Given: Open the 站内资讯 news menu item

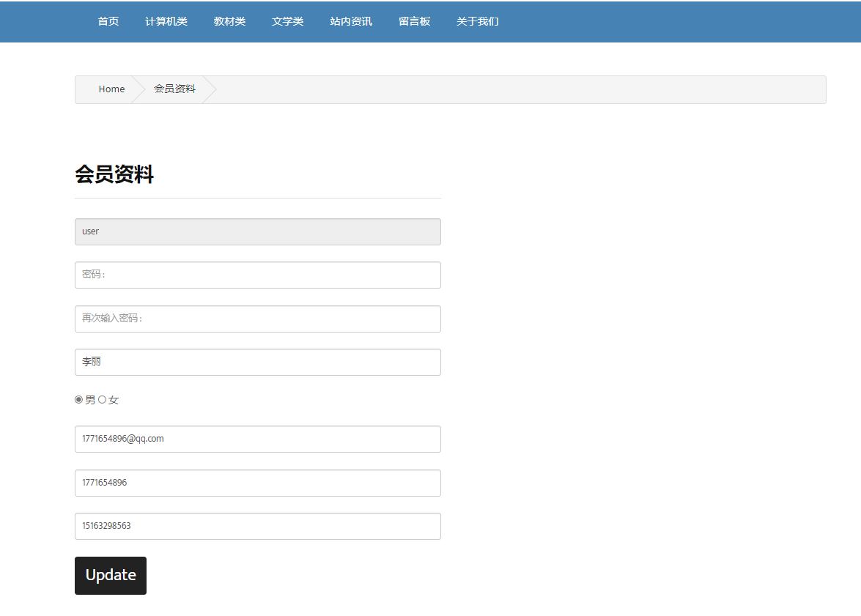Looking at the screenshot, I should tap(351, 21).
